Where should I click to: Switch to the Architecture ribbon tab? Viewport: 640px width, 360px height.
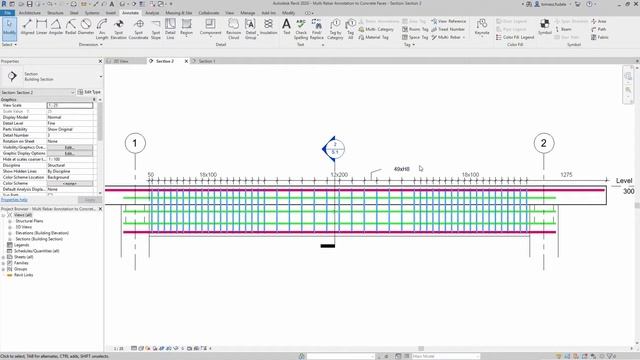click(30, 13)
